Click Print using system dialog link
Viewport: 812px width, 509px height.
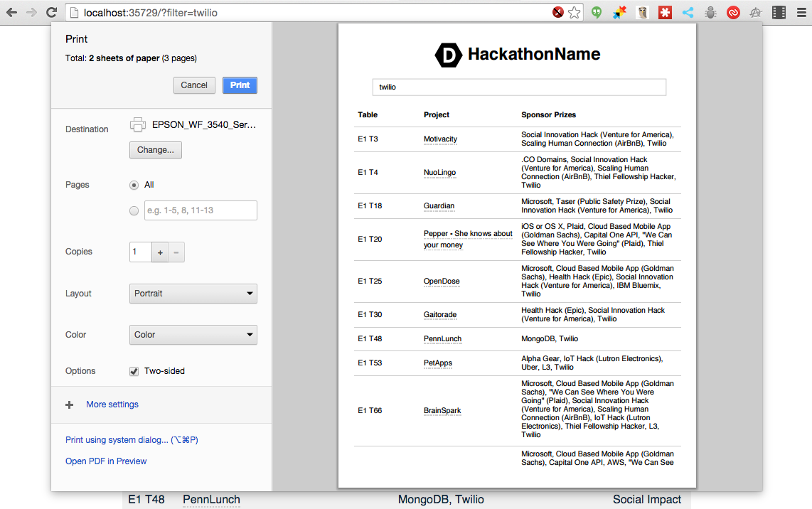click(x=132, y=439)
